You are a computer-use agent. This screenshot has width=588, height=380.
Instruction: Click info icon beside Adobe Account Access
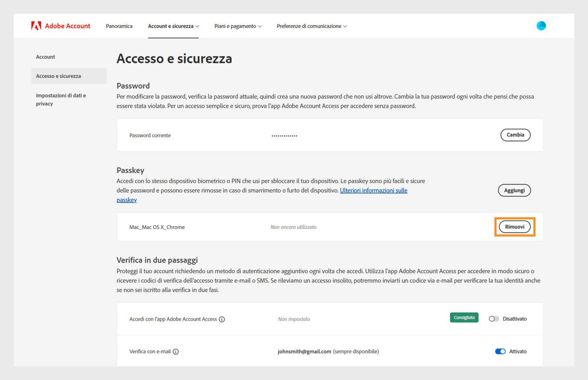[222, 319]
